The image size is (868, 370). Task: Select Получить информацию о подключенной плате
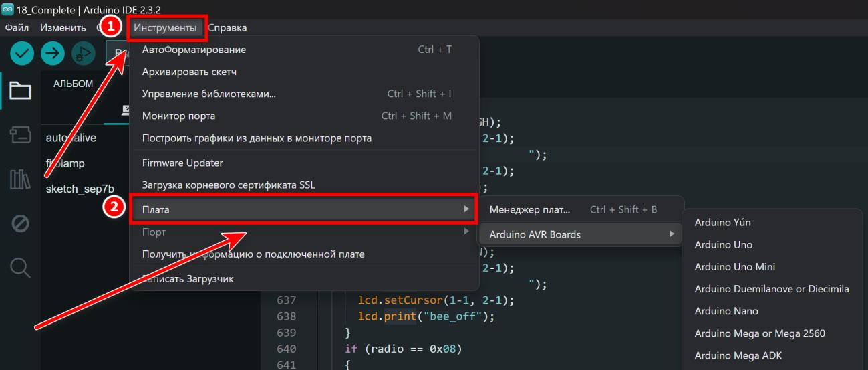(x=304, y=254)
